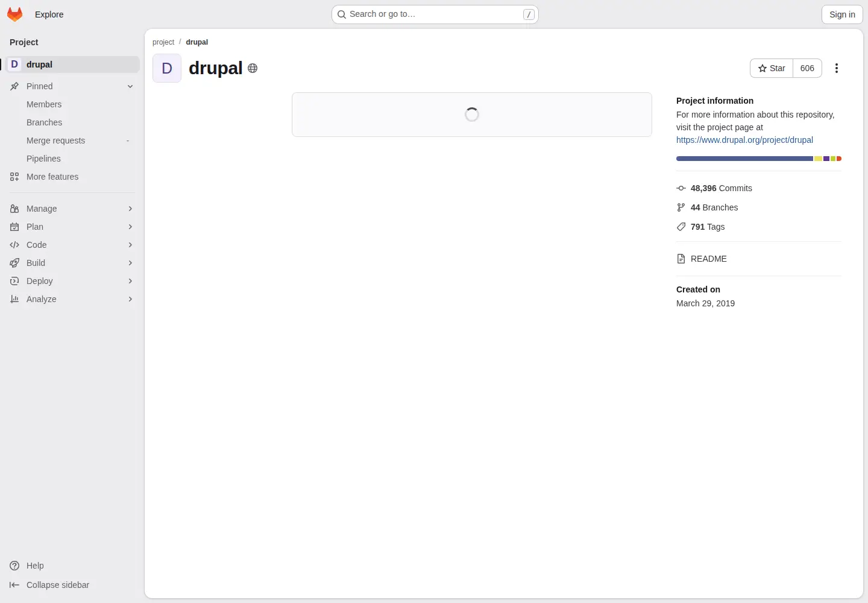Click the Collapse sidebar arrow icon
The image size is (868, 603).
14,585
